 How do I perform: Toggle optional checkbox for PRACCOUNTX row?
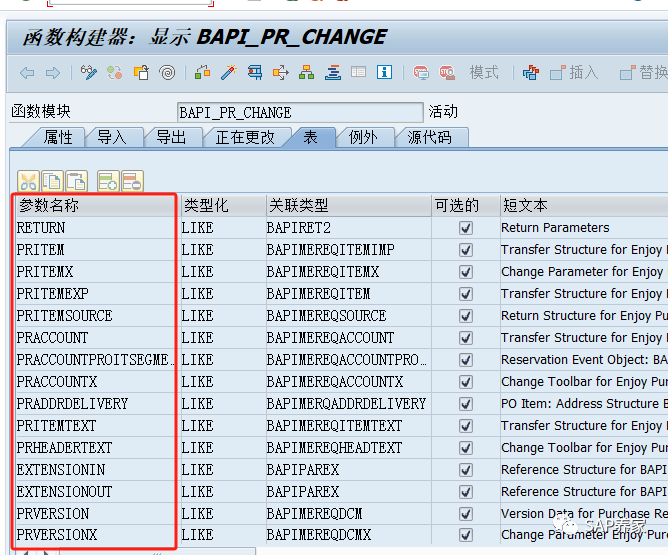coord(466,382)
